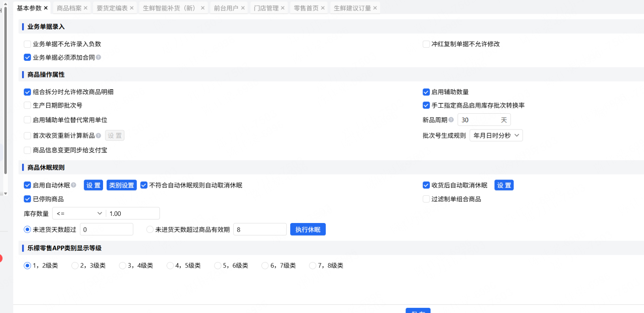Viewport: 644px width, 313px height.
Task: Uncheck the 已停购商品 checkbox
Action: point(27,199)
